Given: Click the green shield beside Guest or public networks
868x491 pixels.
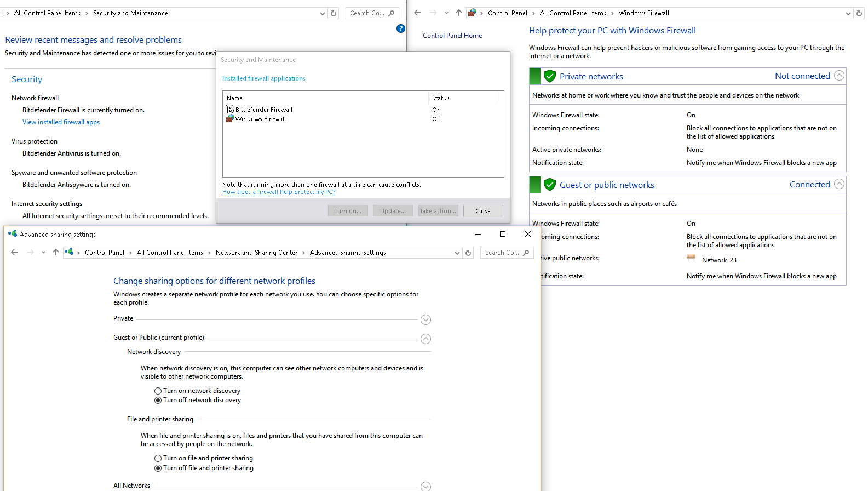Looking at the screenshot, I should coord(550,185).
